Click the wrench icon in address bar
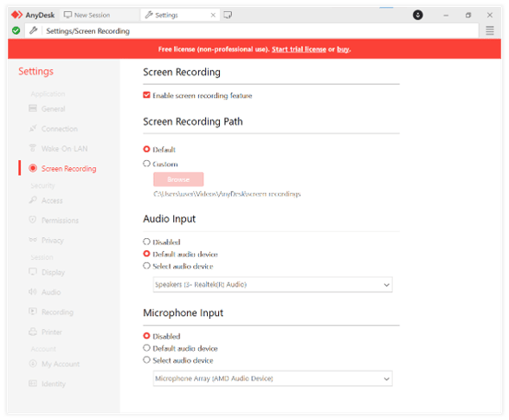This screenshot has width=509, height=420. pyautogui.click(x=33, y=31)
